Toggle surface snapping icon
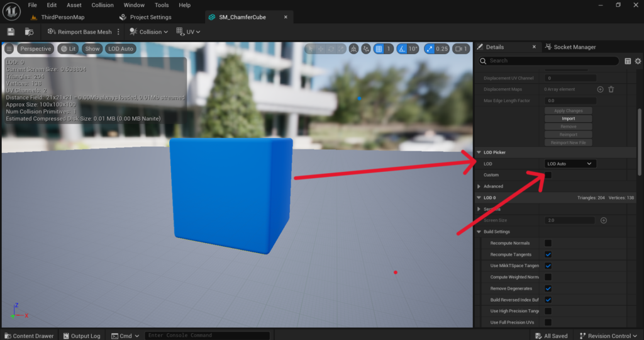The image size is (644, 340). click(365, 49)
